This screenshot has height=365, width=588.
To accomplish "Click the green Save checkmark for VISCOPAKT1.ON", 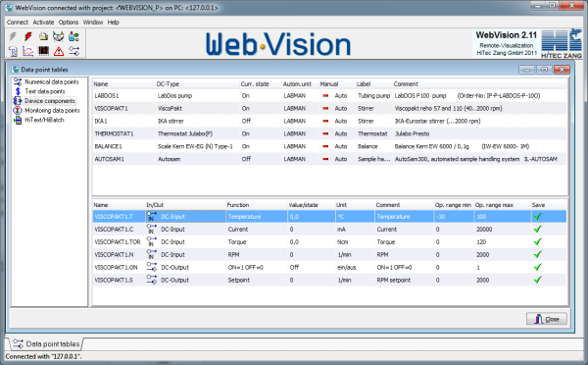I will click(538, 267).
